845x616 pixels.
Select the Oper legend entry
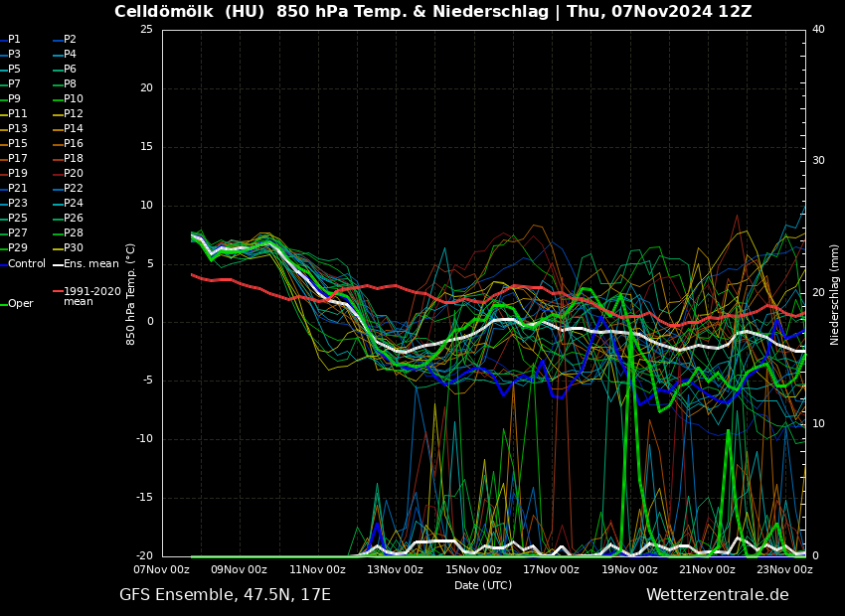[20, 304]
